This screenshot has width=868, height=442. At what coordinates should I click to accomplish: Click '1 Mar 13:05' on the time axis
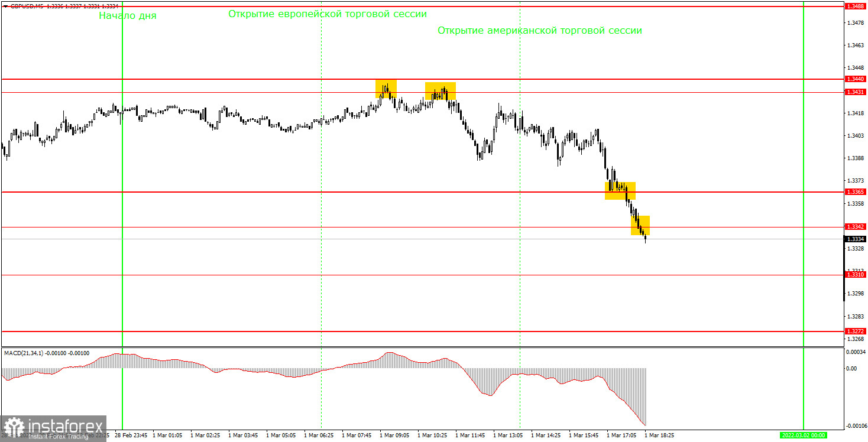pos(509,435)
